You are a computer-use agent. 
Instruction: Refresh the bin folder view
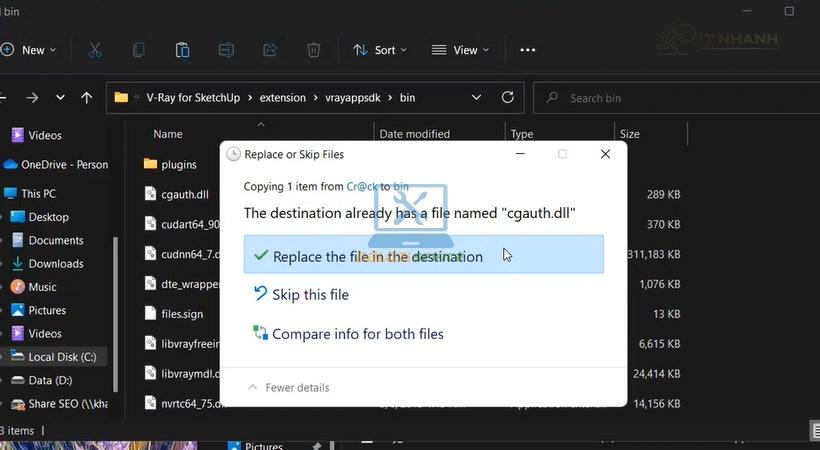pyautogui.click(x=507, y=97)
